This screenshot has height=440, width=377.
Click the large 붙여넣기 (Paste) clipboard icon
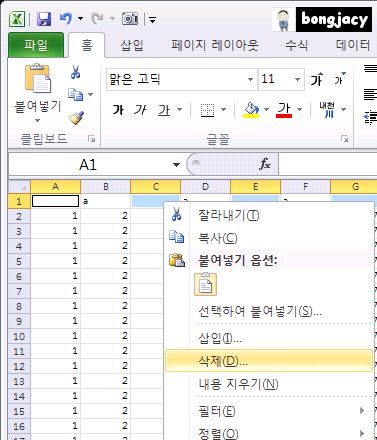click(x=38, y=79)
